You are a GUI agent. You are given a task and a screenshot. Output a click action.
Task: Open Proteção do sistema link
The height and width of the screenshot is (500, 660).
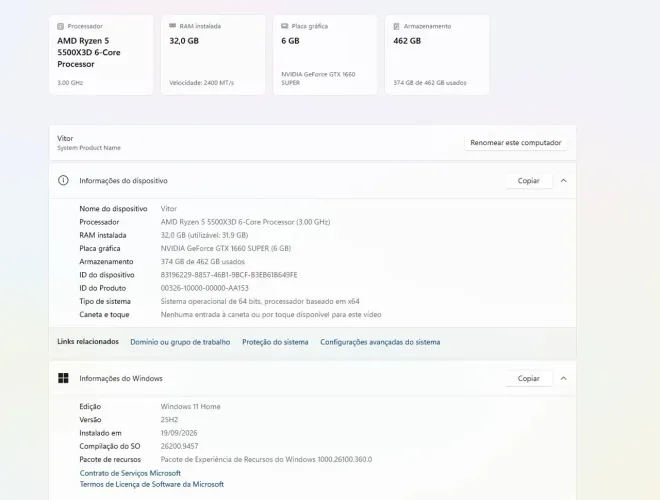point(275,342)
